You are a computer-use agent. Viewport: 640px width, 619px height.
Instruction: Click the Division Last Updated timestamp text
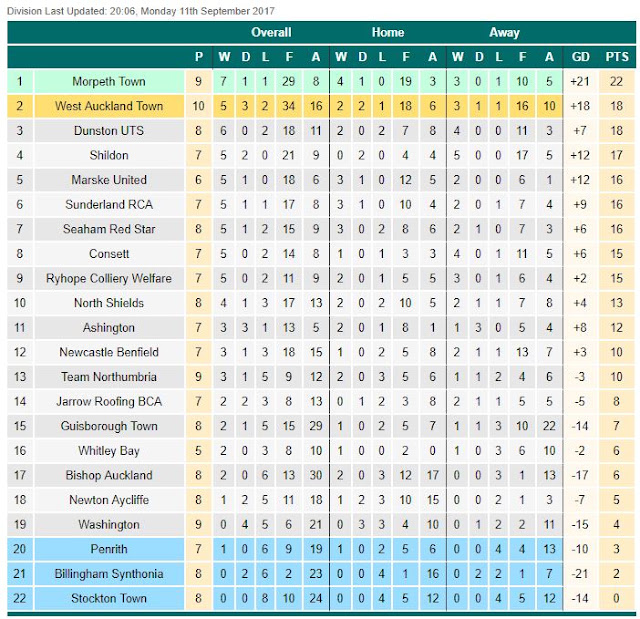tap(141, 11)
